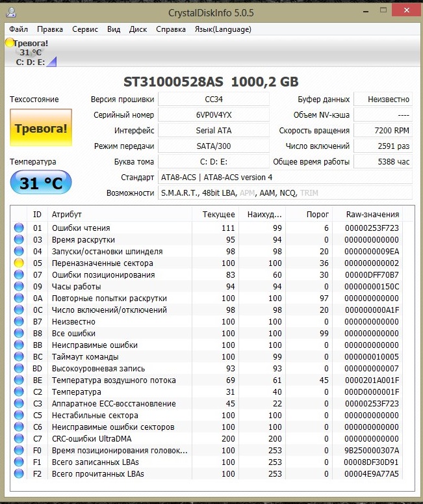This screenshot has height=504, width=423.
Task: Click the blue orb for CRC-ошибки UltraDMA
Action: (19, 439)
